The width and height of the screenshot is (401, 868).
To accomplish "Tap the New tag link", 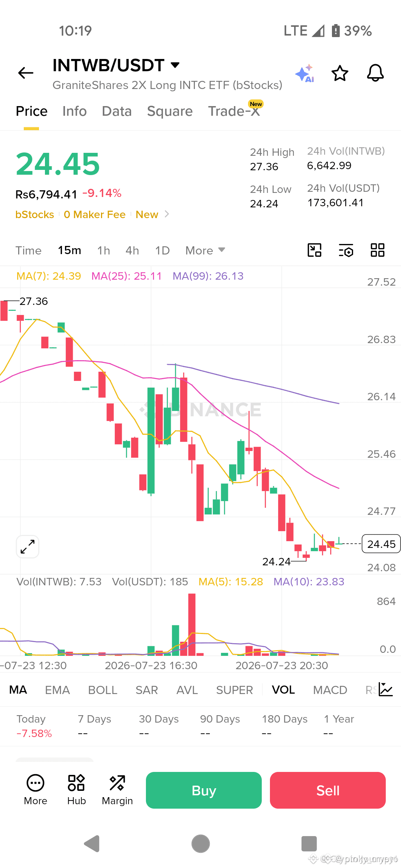I will [x=147, y=214].
